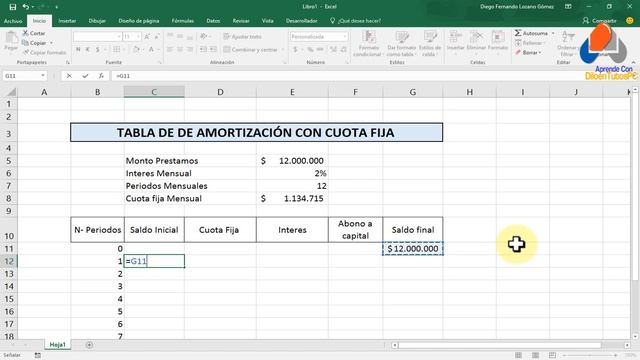Click Formato cells button
Screen dimensions: 640x360
(498, 41)
